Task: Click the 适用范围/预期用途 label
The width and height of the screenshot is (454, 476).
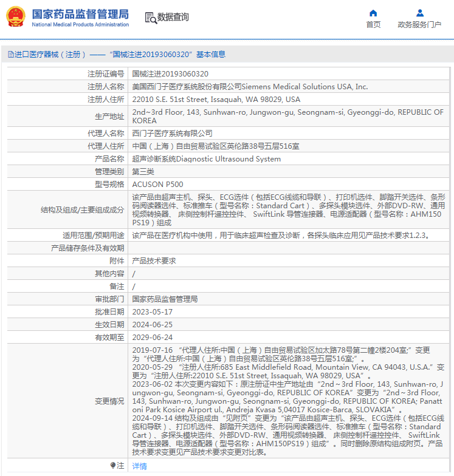Action: tap(94, 236)
